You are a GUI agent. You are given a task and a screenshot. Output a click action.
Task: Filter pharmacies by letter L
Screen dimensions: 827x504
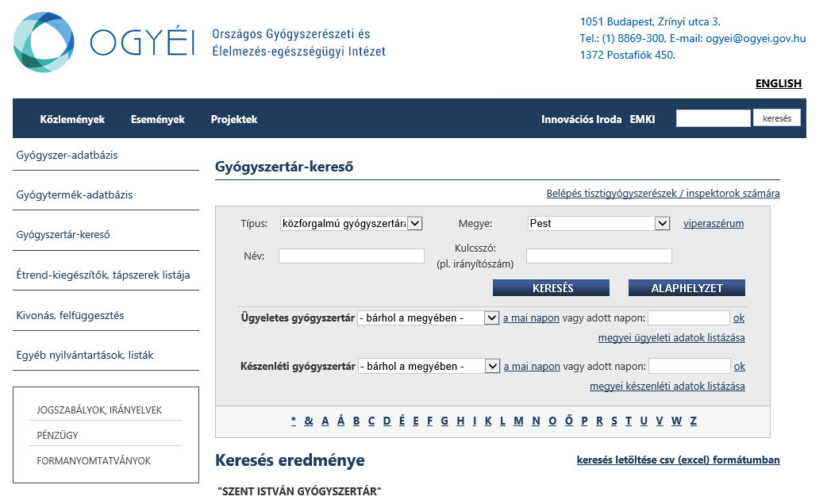click(502, 421)
